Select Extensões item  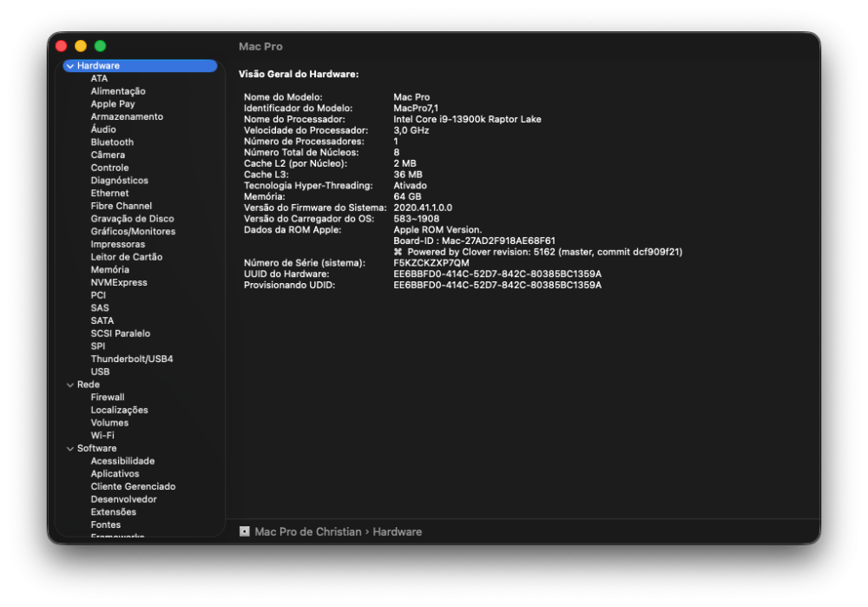[113, 511]
